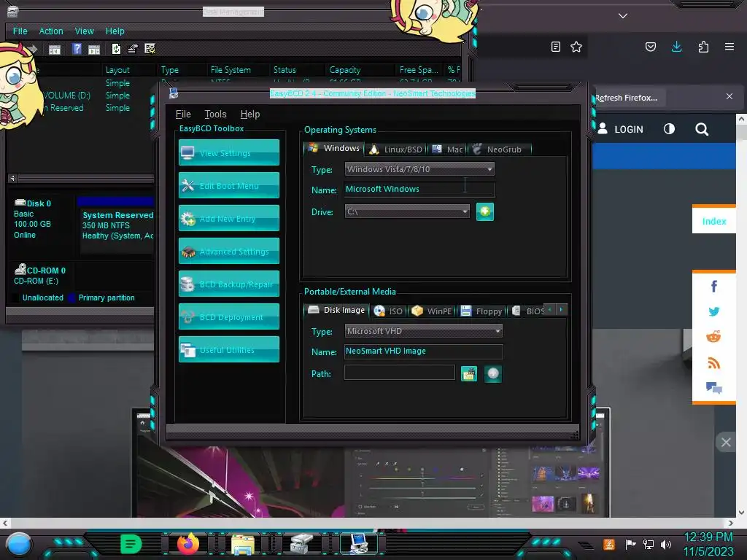
Task: Open the Microsoft VHD type dropdown
Action: (423, 331)
